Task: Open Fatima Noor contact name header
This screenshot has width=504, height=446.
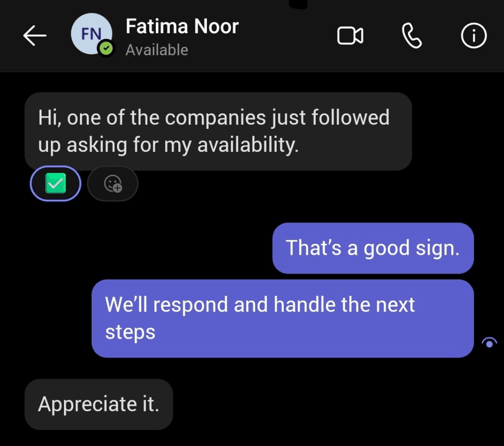Action: point(182,27)
